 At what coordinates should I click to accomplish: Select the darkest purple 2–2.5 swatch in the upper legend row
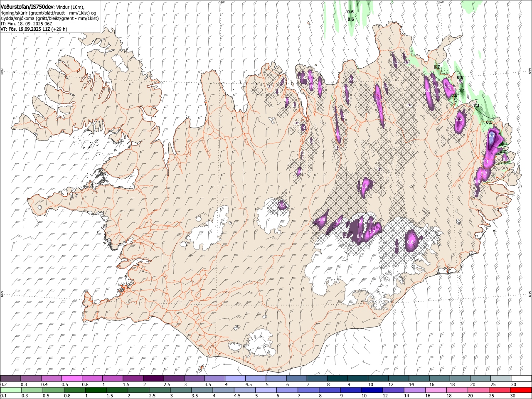[x=153, y=378]
